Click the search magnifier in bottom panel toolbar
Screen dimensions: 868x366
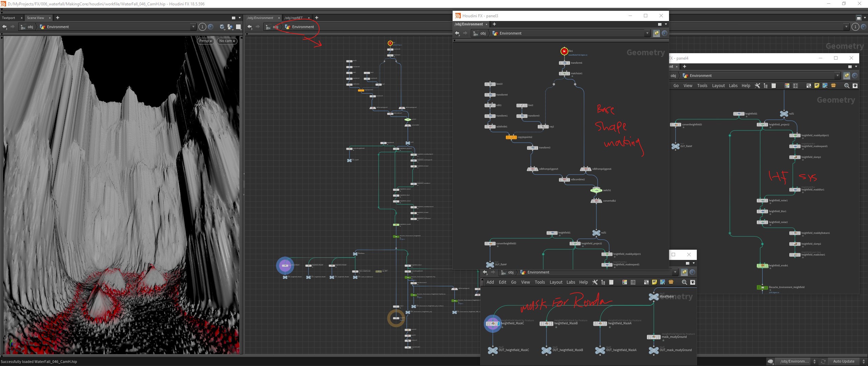pyautogui.click(x=684, y=282)
